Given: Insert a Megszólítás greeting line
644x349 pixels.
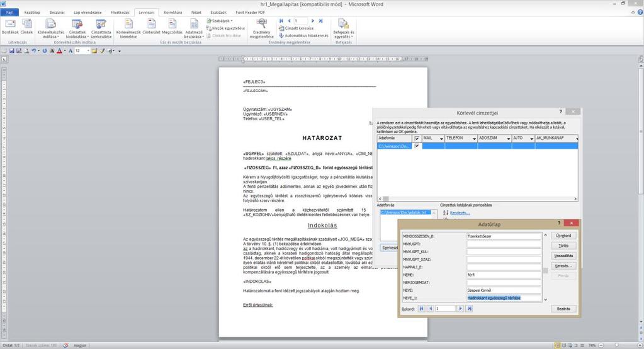Looking at the screenshot, I should [172, 27].
